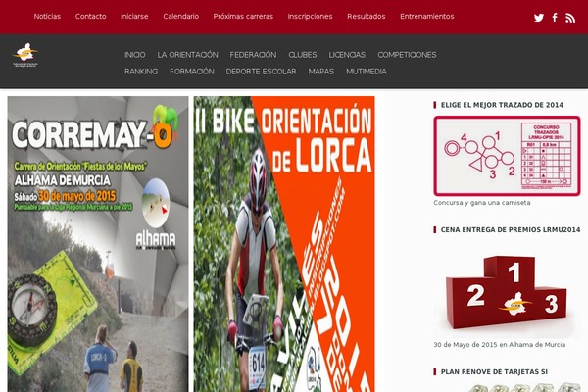Open Resultados in the top bar
The width and height of the screenshot is (588, 392).
[x=366, y=16]
